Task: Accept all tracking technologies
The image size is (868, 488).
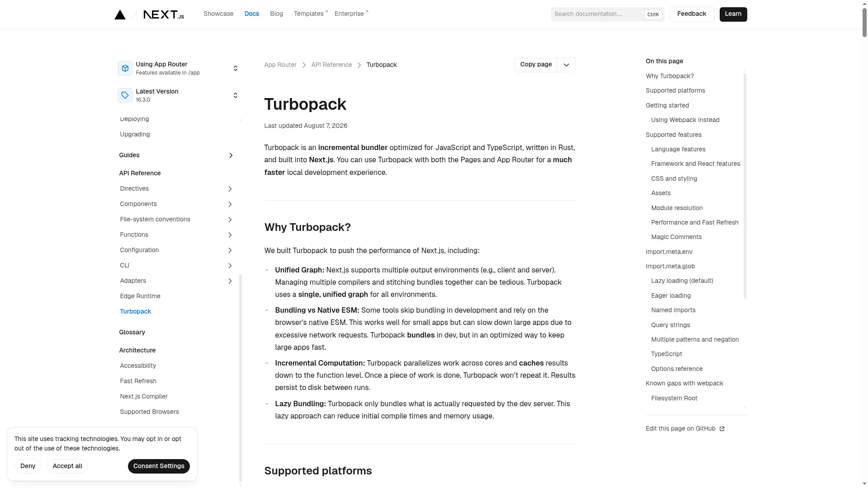Action: (67, 466)
